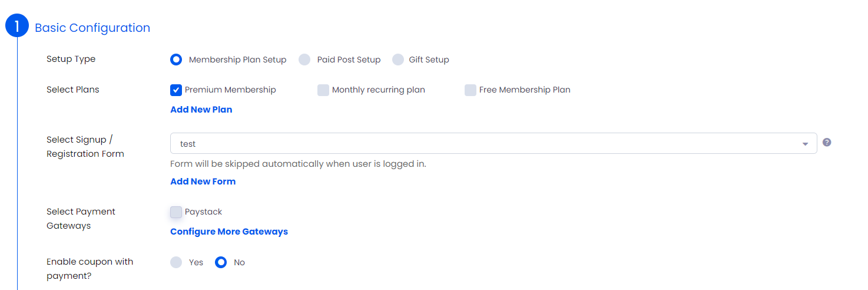The height and width of the screenshot is (290, 868).
Task: Check Monthly recurring plan box
Action: [x=323, y=90]
